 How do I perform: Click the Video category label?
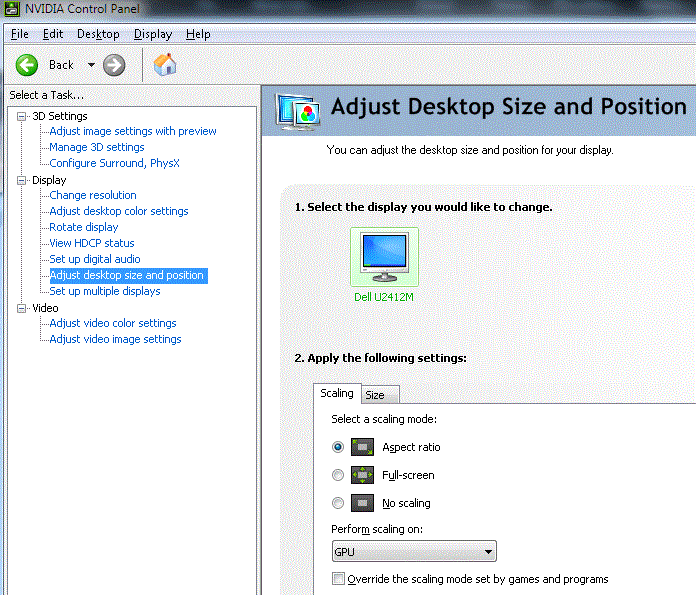[45, 308]
